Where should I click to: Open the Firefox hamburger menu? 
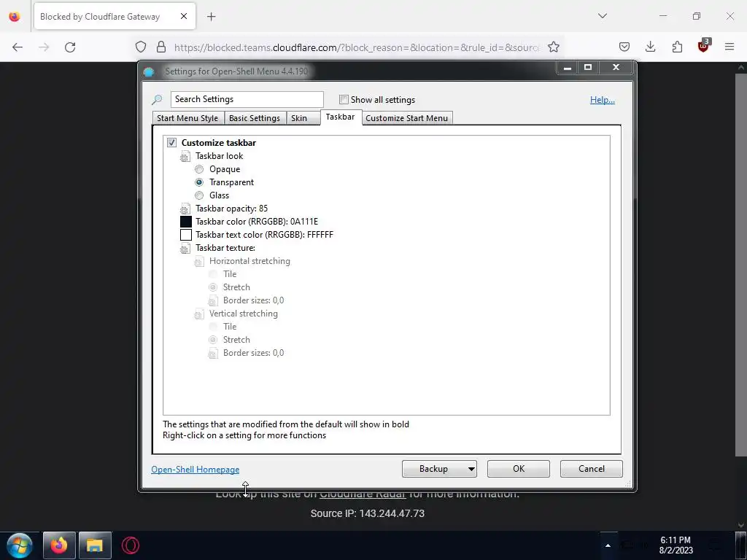[x=729, y=47]
